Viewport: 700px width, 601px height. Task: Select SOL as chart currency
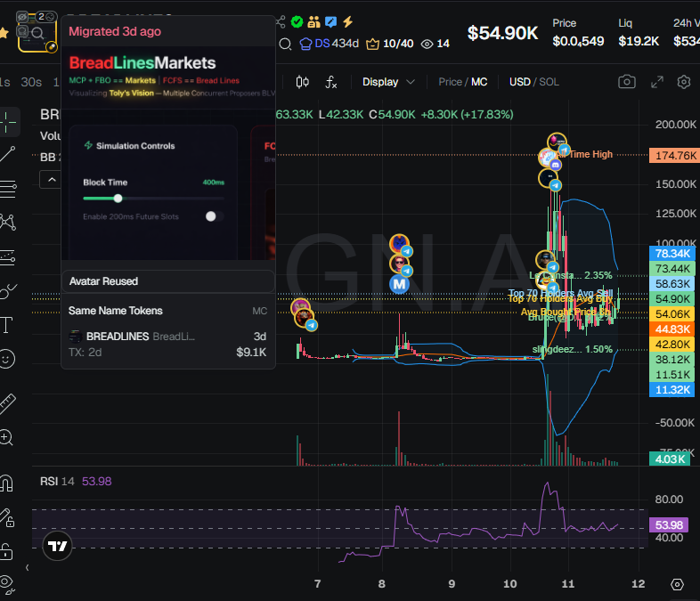pos(549,82)
